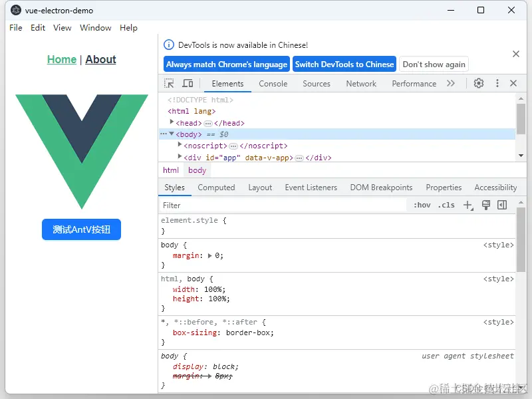Add new style rule plus icon
This screenshot has height=399, width=532.
click(468, 205)
